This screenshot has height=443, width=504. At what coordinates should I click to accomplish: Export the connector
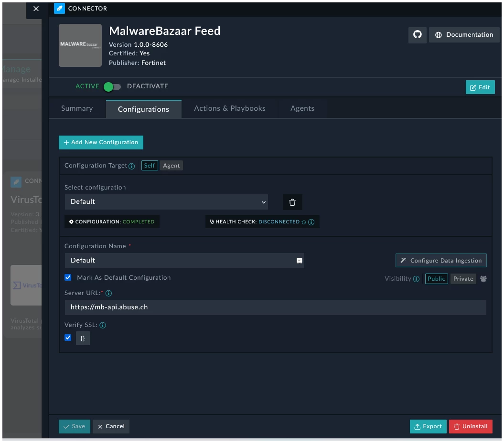tap(428, 426)
